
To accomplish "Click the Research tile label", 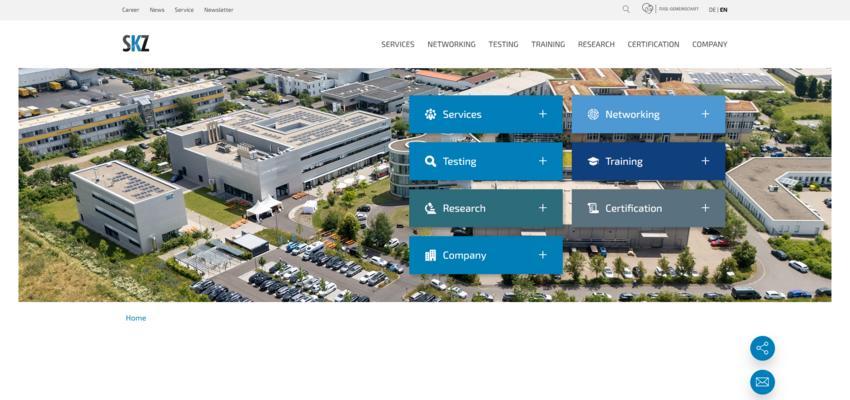I will click(x=464, y=208).
